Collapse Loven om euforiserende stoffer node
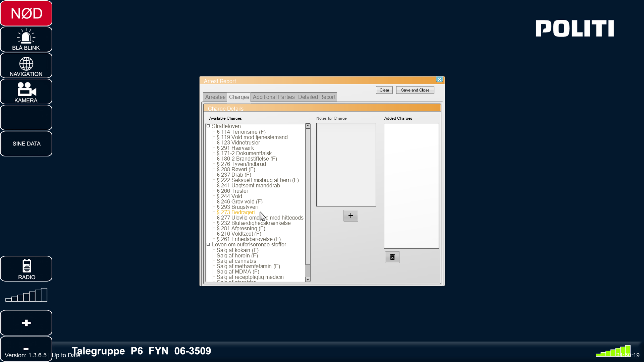The width and height of the screenshot is (644, 362). click(x=208, y=244)
